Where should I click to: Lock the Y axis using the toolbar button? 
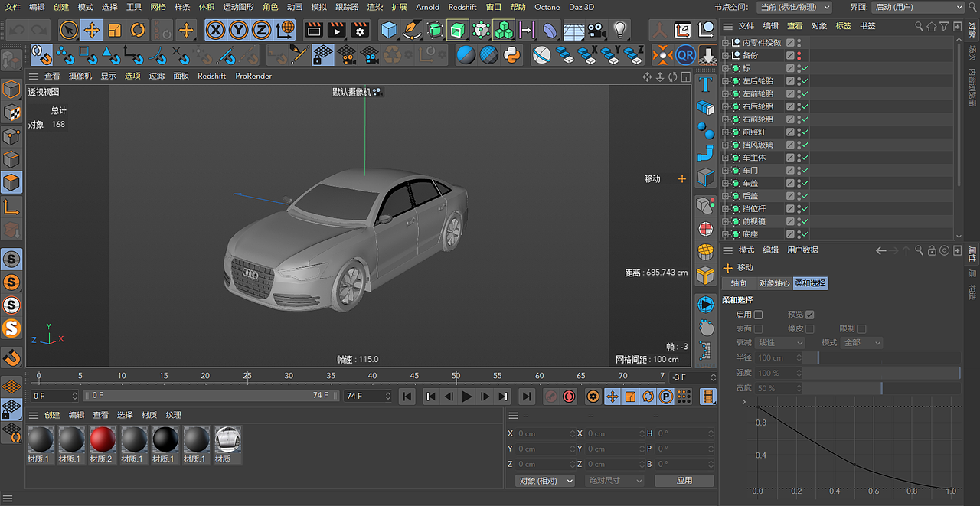tap(238, 29)
